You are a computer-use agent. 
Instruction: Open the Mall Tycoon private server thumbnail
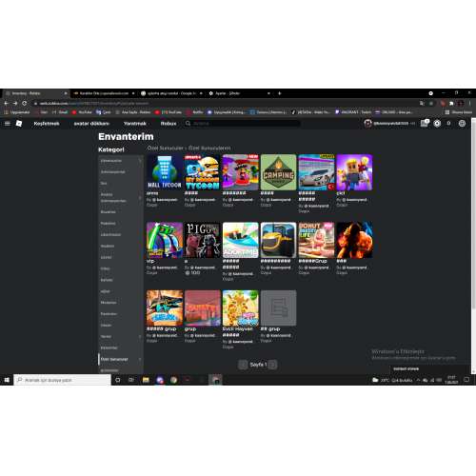click(x=165, y=172)
